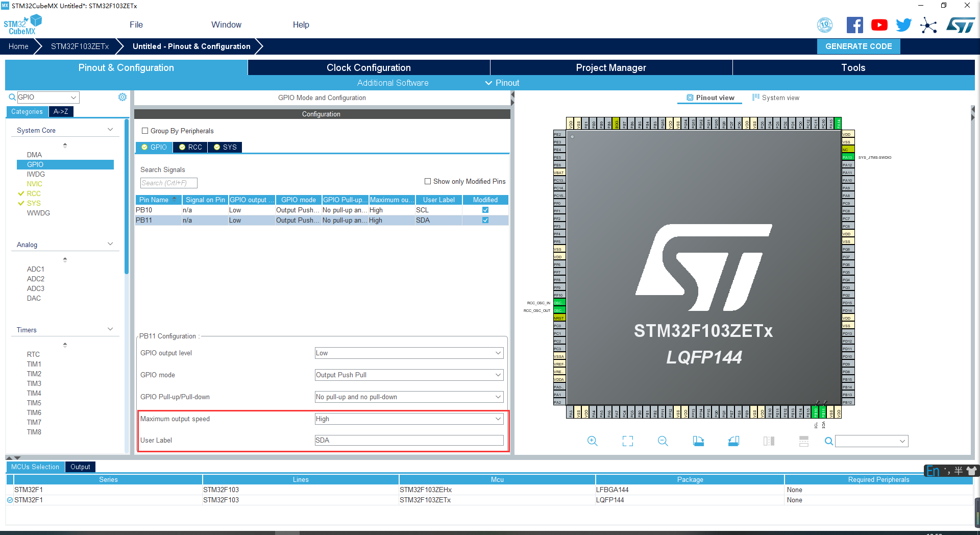Open the ST Community sharing icon
Image resolution: width=980 pixels, height=535 pixels.
coord(928,25)
